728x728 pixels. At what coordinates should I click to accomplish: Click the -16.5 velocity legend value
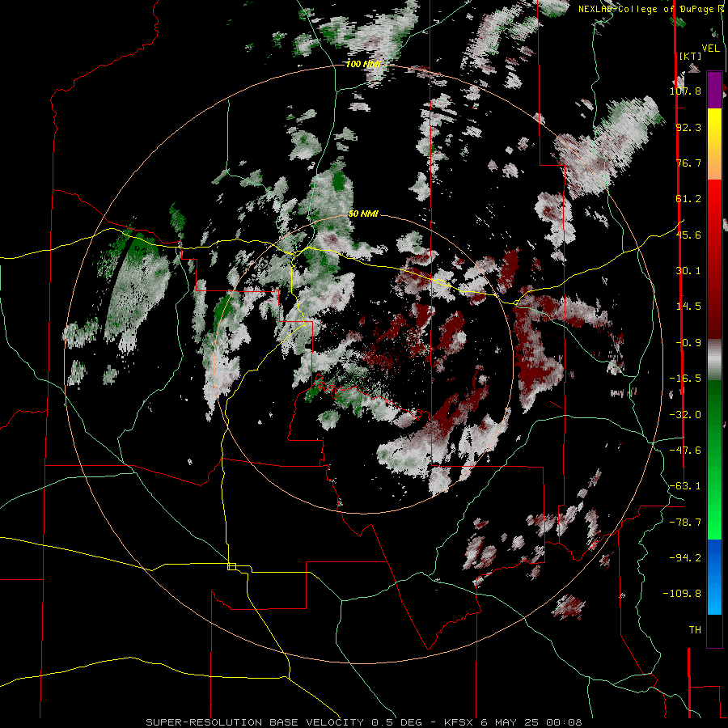685,379
